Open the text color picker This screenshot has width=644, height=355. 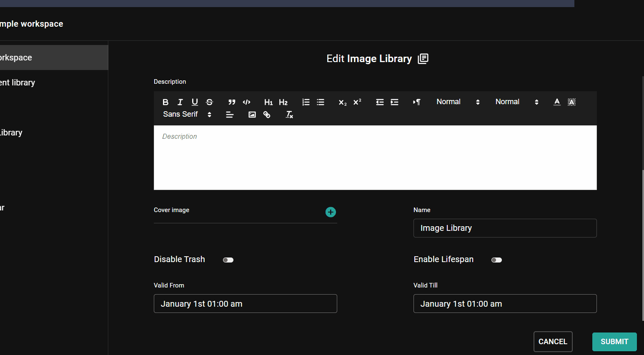click(557, 102)
